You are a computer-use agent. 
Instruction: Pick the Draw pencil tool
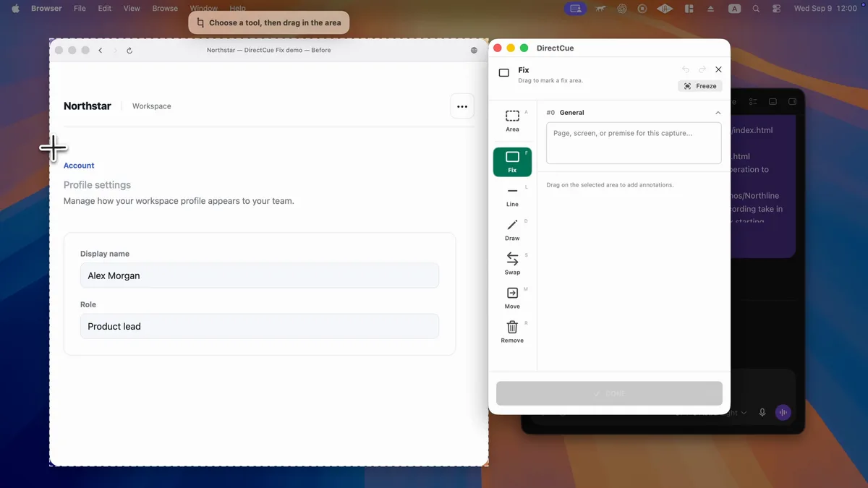(x=512, y=230)
